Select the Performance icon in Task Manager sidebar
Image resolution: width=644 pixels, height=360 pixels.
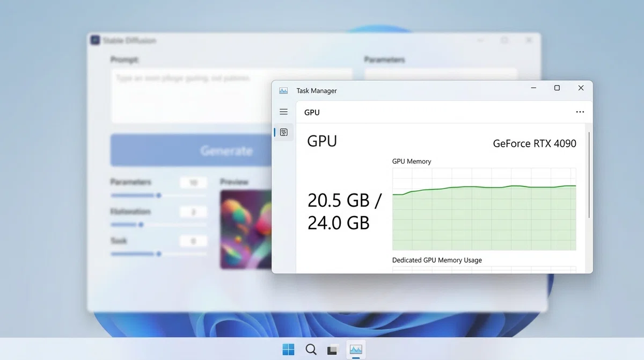[x=284, y=132]
